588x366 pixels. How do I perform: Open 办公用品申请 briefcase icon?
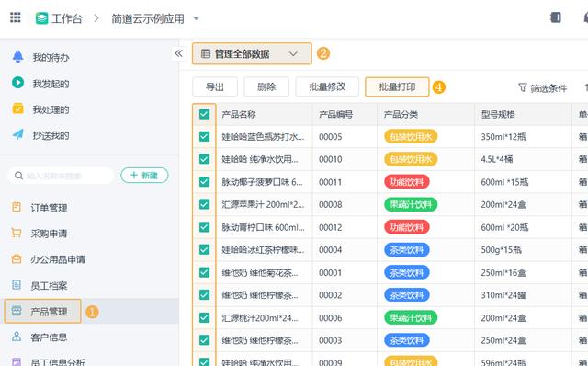pos(17,258)
